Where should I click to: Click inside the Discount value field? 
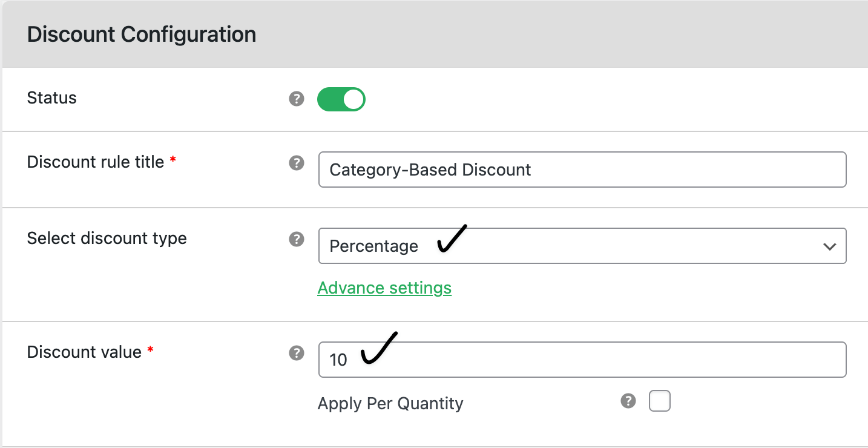[582, 359]
